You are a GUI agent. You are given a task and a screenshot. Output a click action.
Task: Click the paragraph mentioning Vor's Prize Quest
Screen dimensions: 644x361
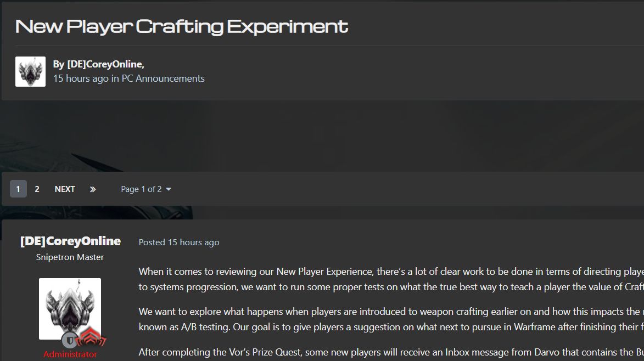pyautogui.click(x=391, y=352)
